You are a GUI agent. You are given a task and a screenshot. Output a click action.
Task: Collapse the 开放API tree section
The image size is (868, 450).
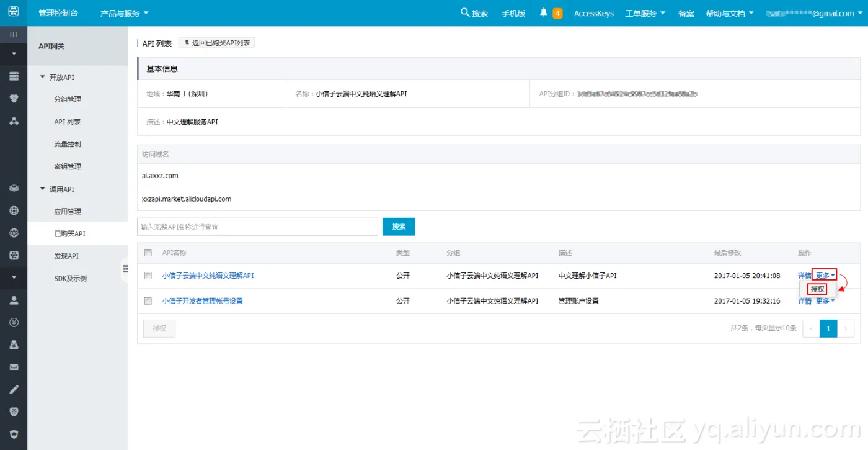43,77
